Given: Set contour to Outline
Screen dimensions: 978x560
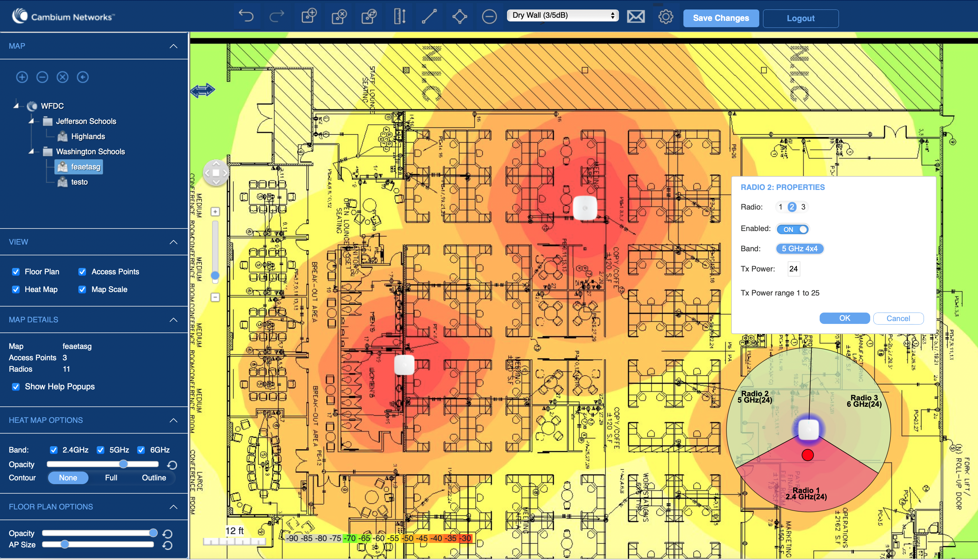Looking at the screenshot, I should click(x=154, y=478).
